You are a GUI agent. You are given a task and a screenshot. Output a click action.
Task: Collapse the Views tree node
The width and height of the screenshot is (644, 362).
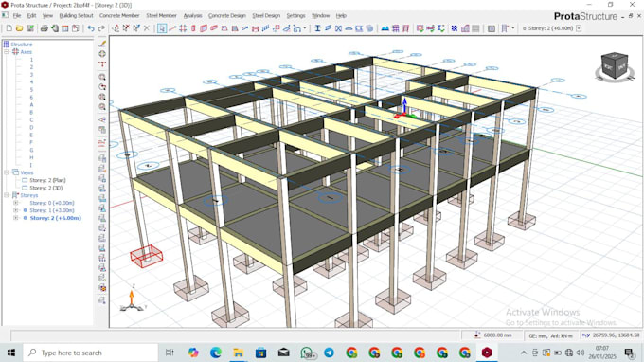click(7, 172)
